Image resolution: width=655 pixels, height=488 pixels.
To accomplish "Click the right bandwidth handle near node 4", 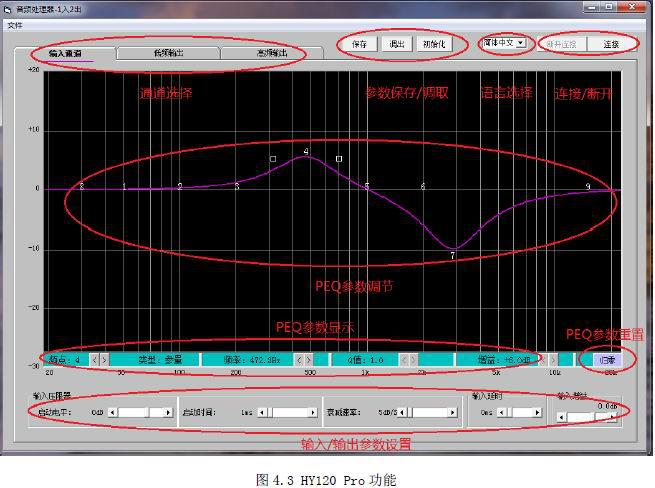I will pyautogui.click(x=339, y=158).
